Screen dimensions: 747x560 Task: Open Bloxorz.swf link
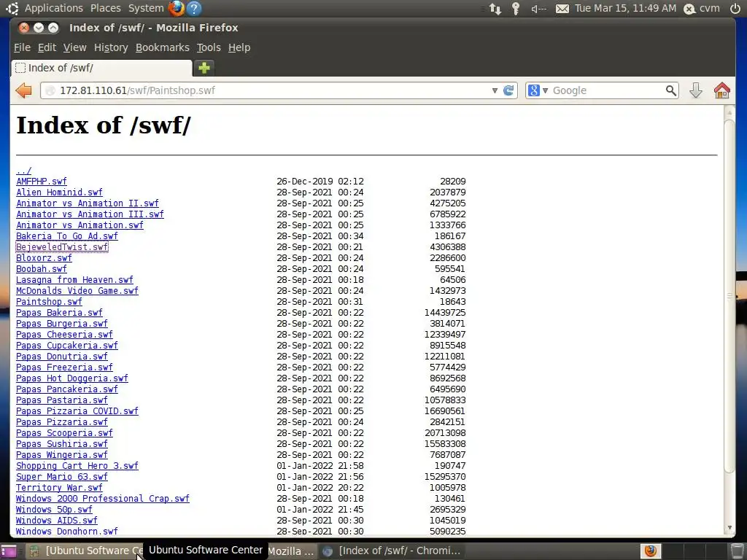coord(44,258)
